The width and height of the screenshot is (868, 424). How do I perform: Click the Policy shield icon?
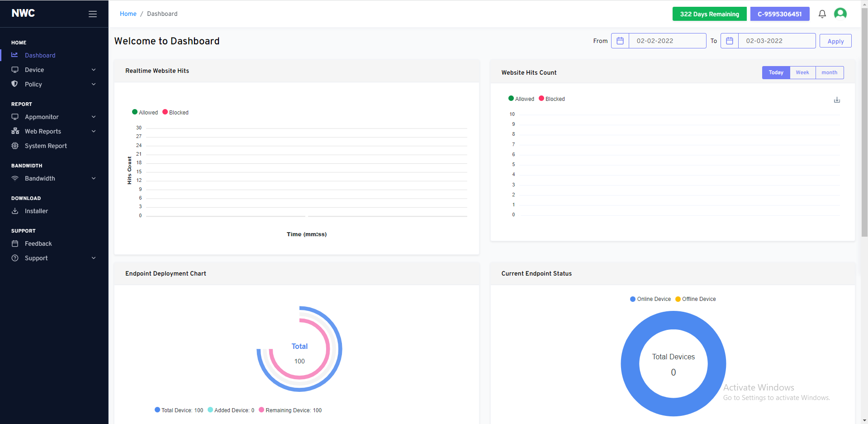point(15,84)
